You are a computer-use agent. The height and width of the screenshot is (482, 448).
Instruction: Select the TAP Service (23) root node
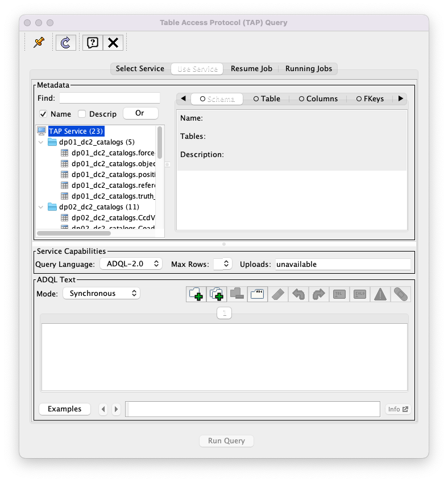(x=76, y=131)
